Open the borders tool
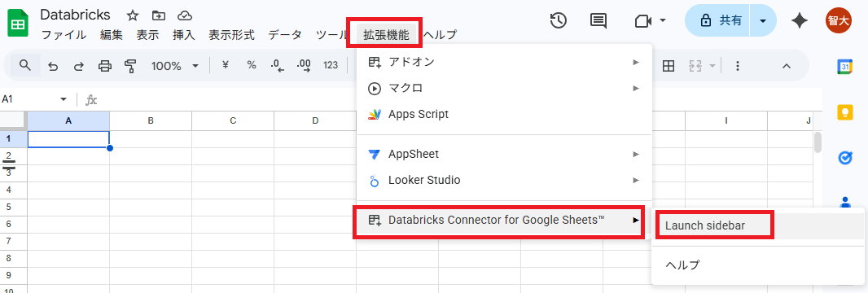The width and height of the screenshot is (868, 293). [x=669, y=66]
